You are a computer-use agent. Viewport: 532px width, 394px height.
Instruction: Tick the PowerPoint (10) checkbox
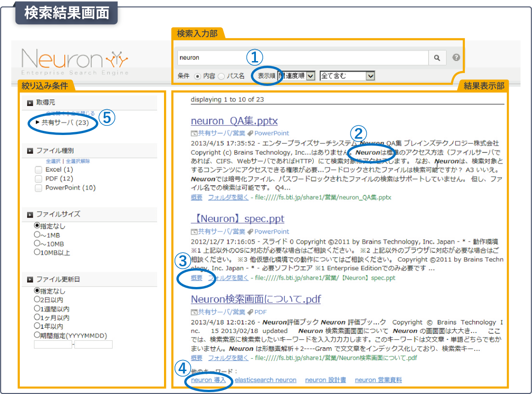[x=39, y=188]
